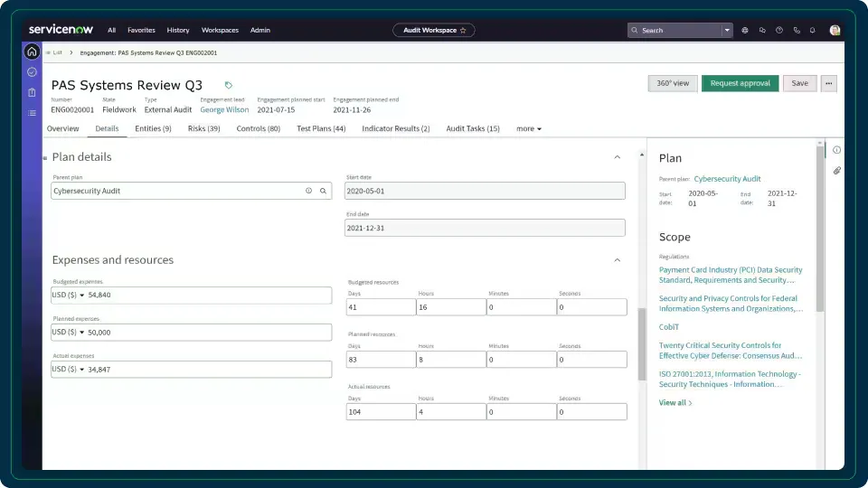Open the user avatar profile
Viewport: 868px width, 488px height.
pyautogui.click(x=835, y=31)
